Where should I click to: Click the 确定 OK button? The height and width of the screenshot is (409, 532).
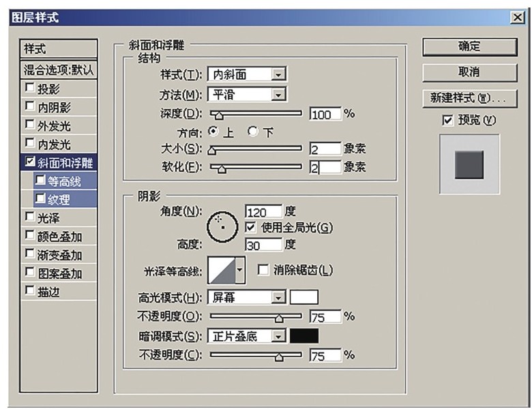(x=470, y=46)
